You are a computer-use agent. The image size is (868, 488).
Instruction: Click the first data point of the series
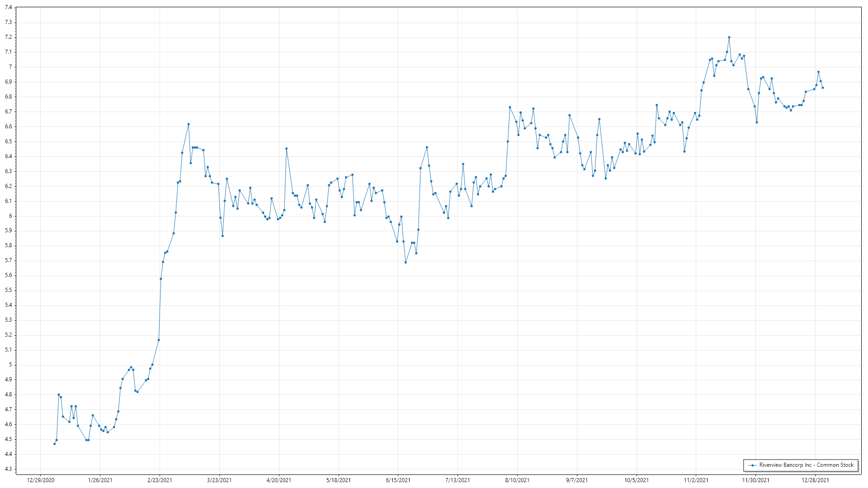coord(54,444)
